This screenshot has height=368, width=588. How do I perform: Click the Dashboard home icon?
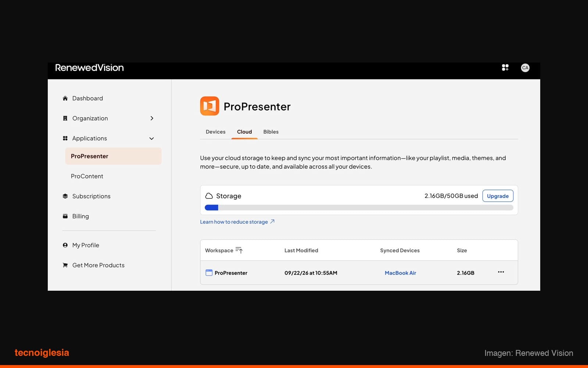click(65, 98)
